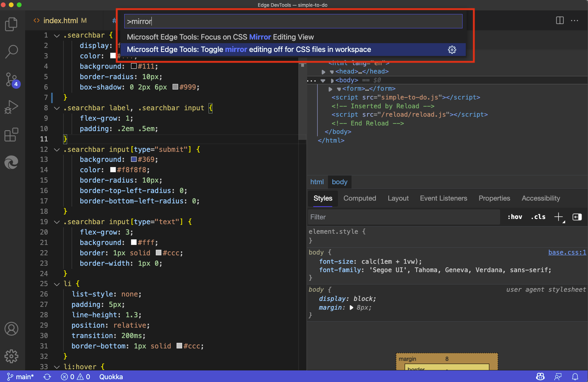
Task: Open the base.css:1 link
Action: pos(567,252)
